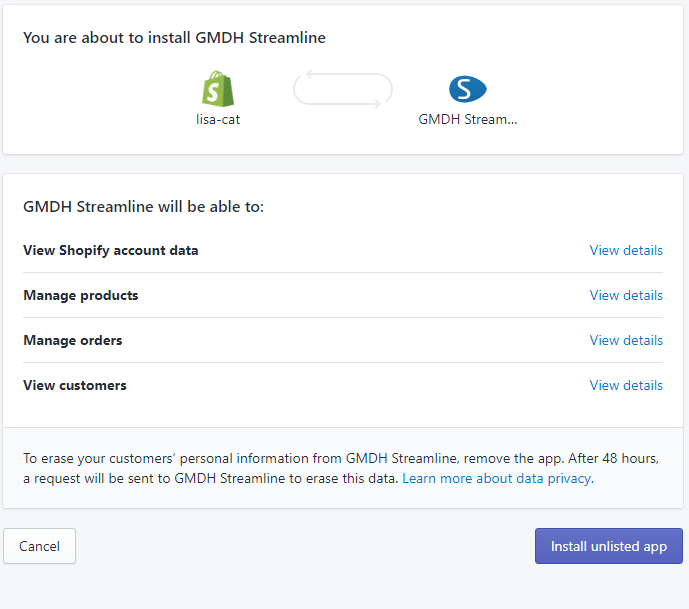Click the Shopify bag logo icon
The height and width of the screenshot is (609, 689).
[x=217, y=90]
